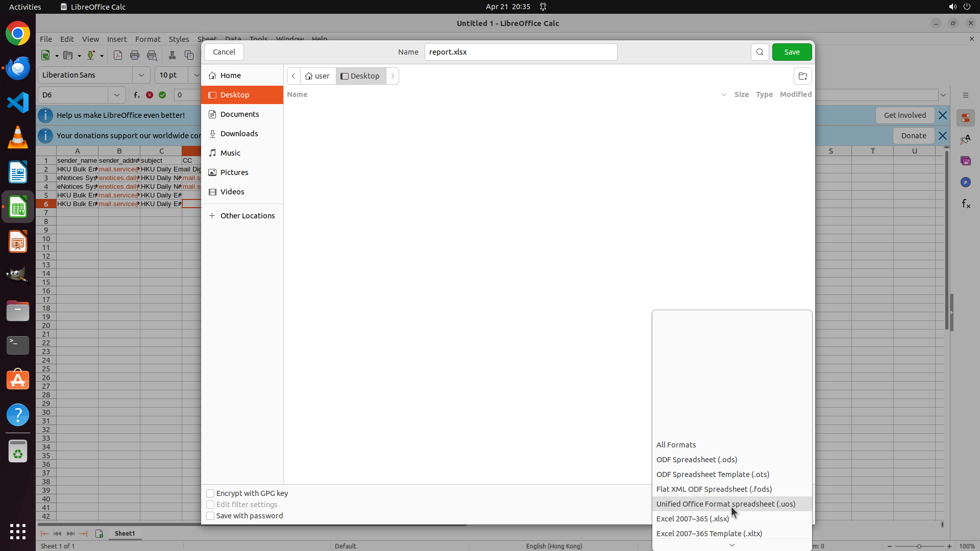Select Excel 2007–365 (.xlsx) format option
This screenshot has width=980, height=551.
[x=692, y=518]
